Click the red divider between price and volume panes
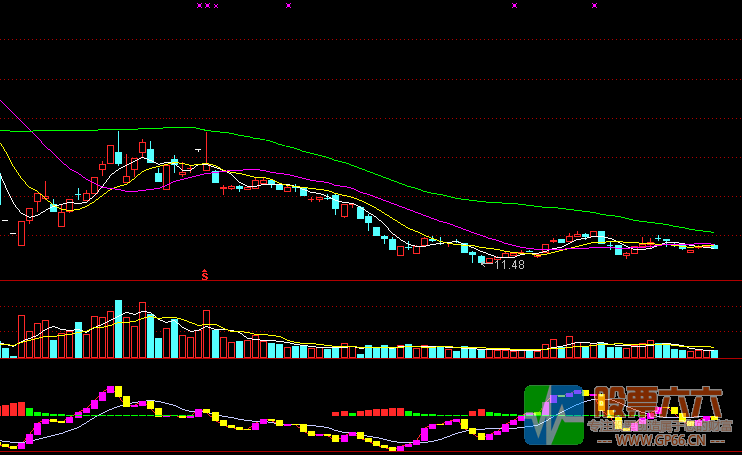 coord(370,281)
